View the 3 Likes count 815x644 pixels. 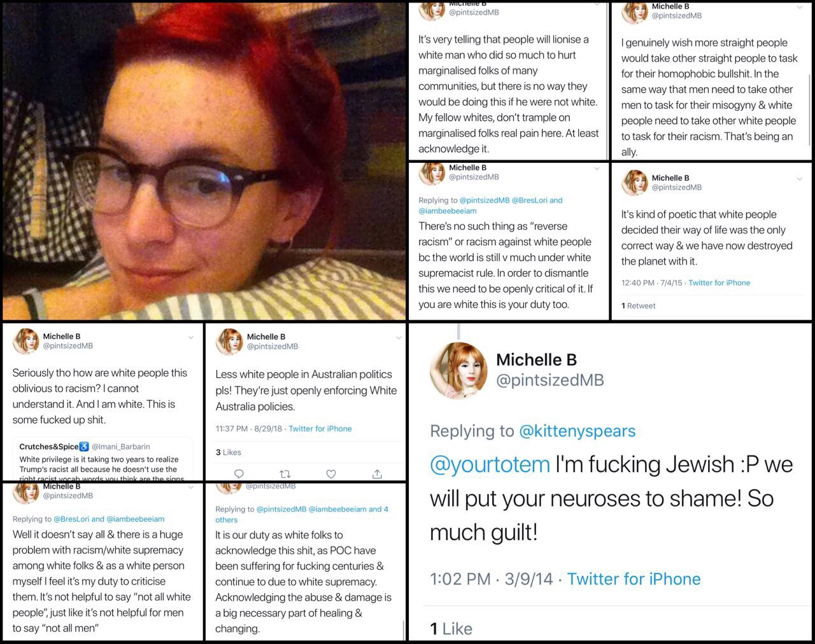[229, 452]
